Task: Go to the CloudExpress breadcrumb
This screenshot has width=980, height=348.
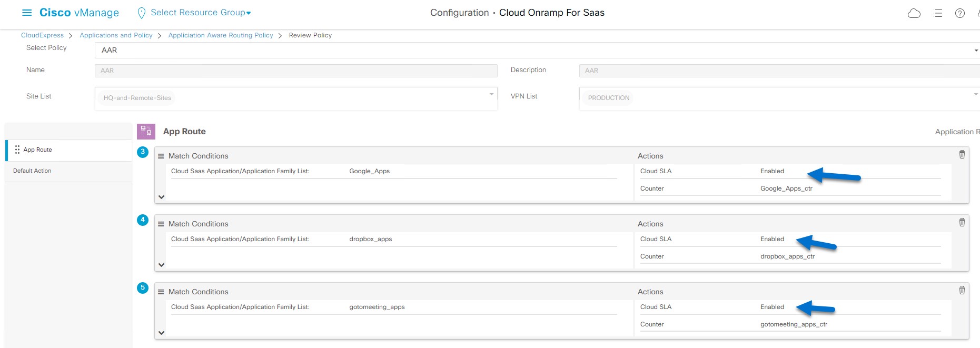Action: (x=42, y=35)
